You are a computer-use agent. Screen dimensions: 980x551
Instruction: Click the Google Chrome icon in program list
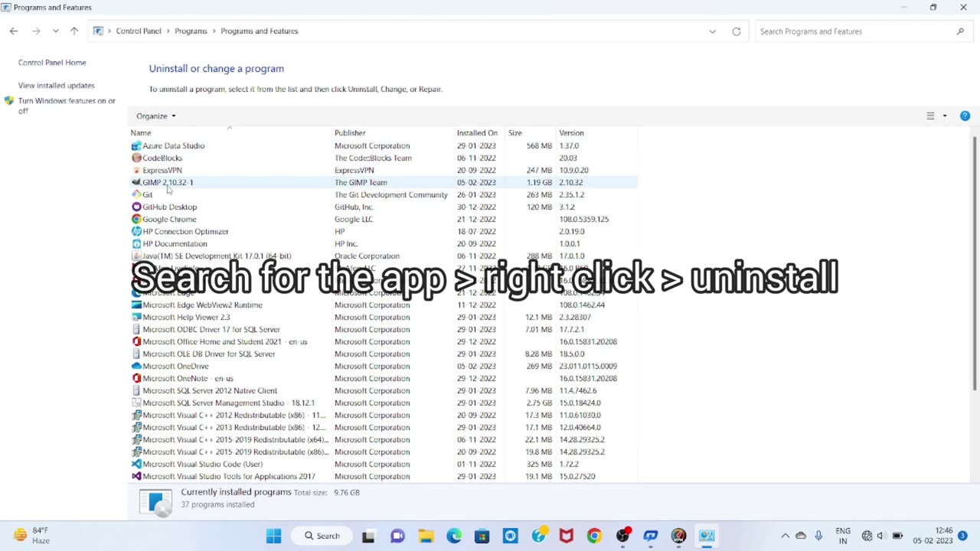pyautogui.click(x=136, y=219)
